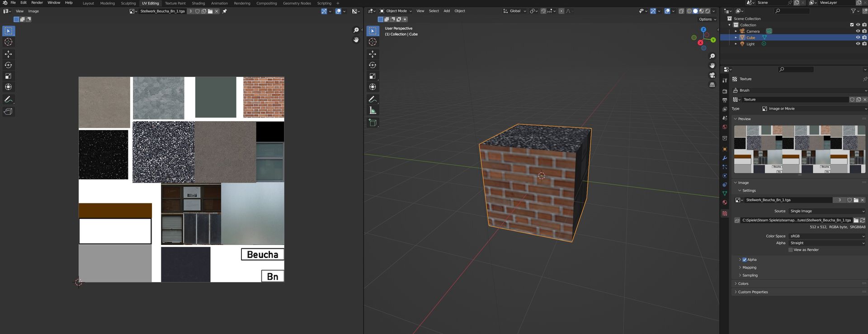Select the Annotate tool in 3D viewport

[x=373, y=99]
